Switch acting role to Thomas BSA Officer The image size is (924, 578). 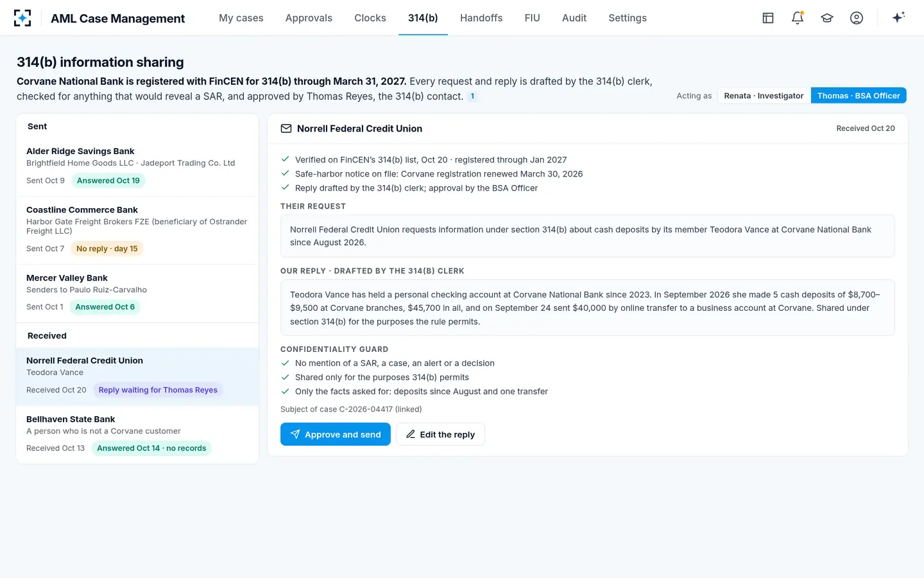[859, 96]
